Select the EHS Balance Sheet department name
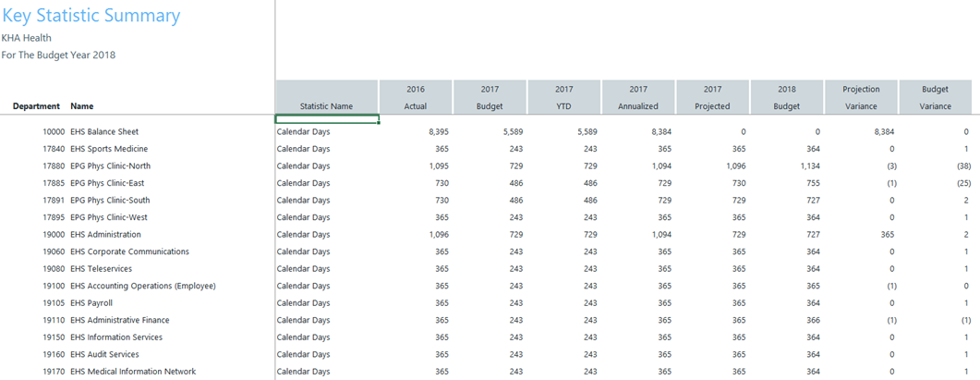980x380 pixels. [x=104, y=132]
